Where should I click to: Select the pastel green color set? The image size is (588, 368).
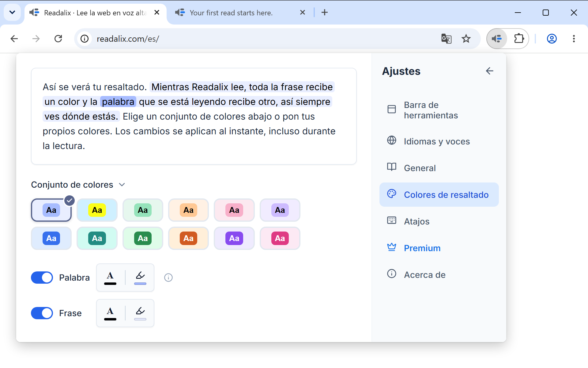tap(143, 210)
